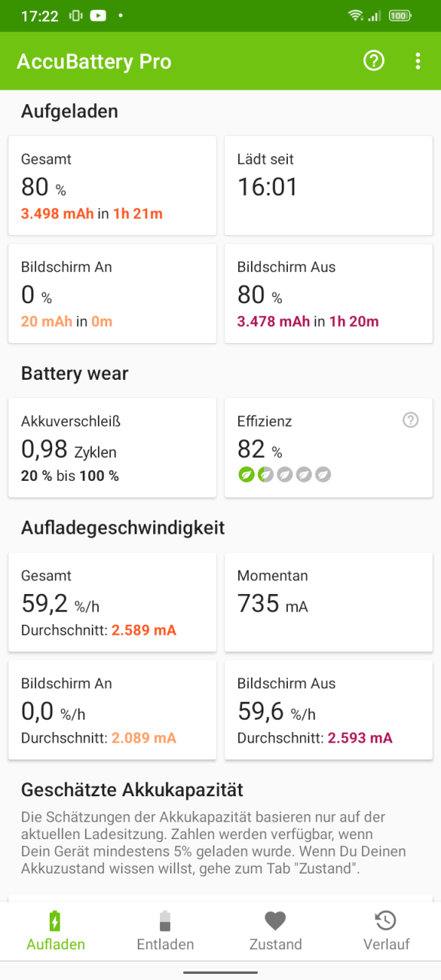Open the Gesamt 80 % charged card
Image resolution: width=441 pixels, height=980 pixels.
pyautogui.click(x=113, y=186)
